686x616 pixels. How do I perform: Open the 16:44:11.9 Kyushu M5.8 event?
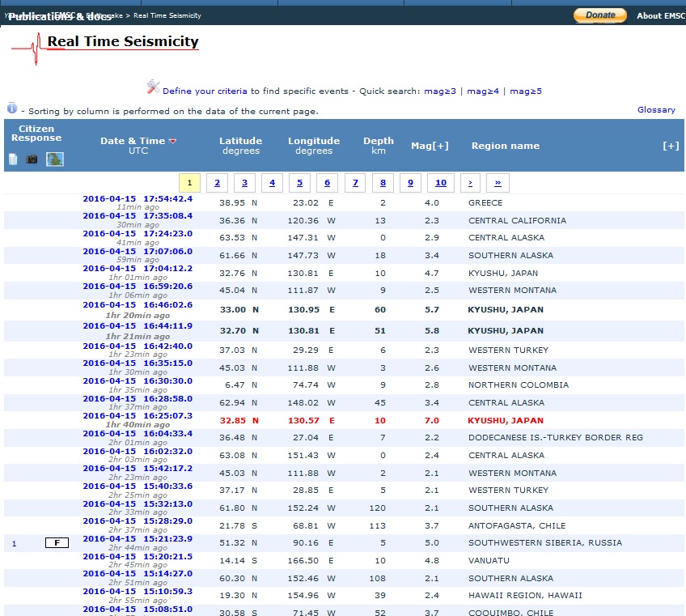(138, 325)
